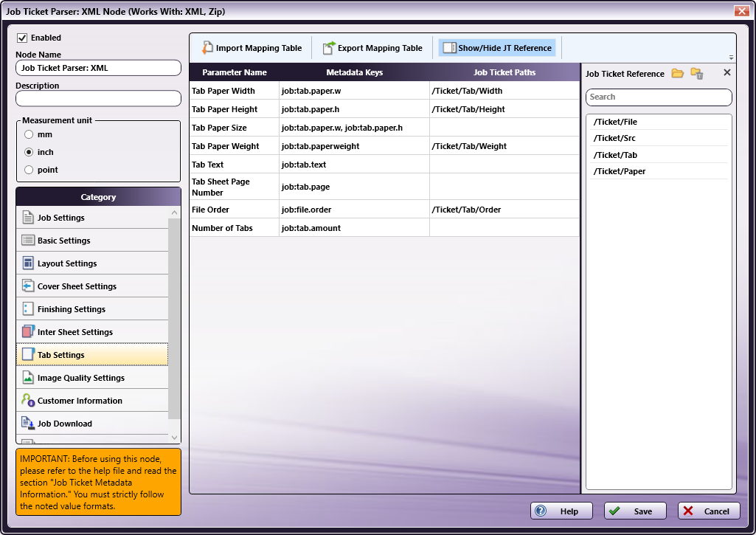
Task: Click the Customer Information icon
Action: pyautogui.click(x=28, y=401)
